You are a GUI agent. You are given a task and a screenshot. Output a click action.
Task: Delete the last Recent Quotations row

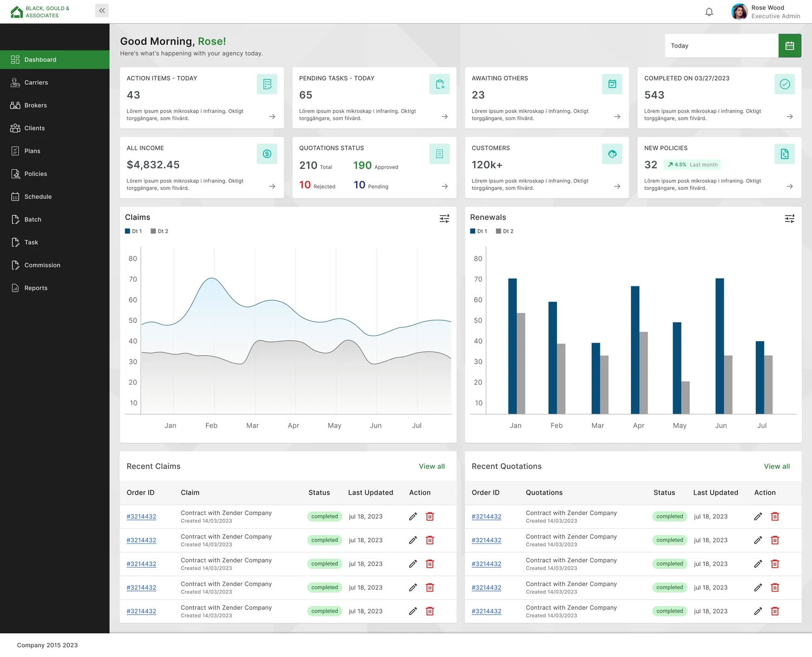775,612
